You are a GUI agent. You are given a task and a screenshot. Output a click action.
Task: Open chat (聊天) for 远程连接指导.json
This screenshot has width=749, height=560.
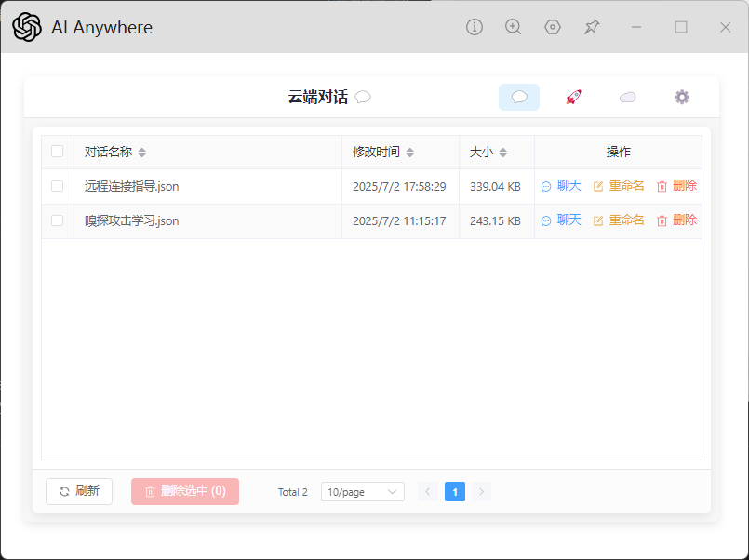[561, 186]
